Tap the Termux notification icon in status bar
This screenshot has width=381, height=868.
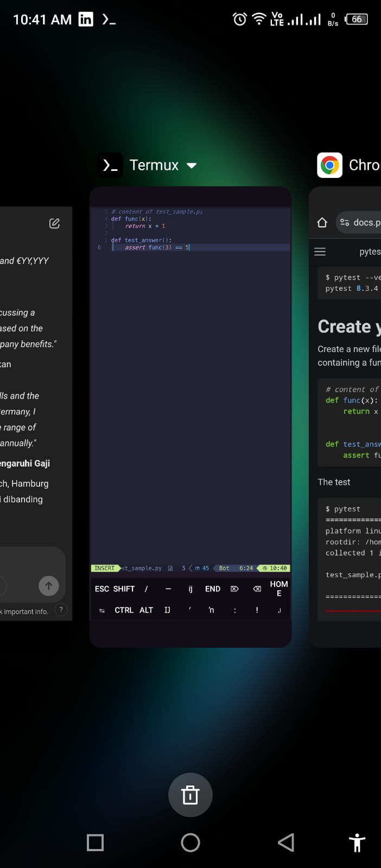[x=109, y=20]
